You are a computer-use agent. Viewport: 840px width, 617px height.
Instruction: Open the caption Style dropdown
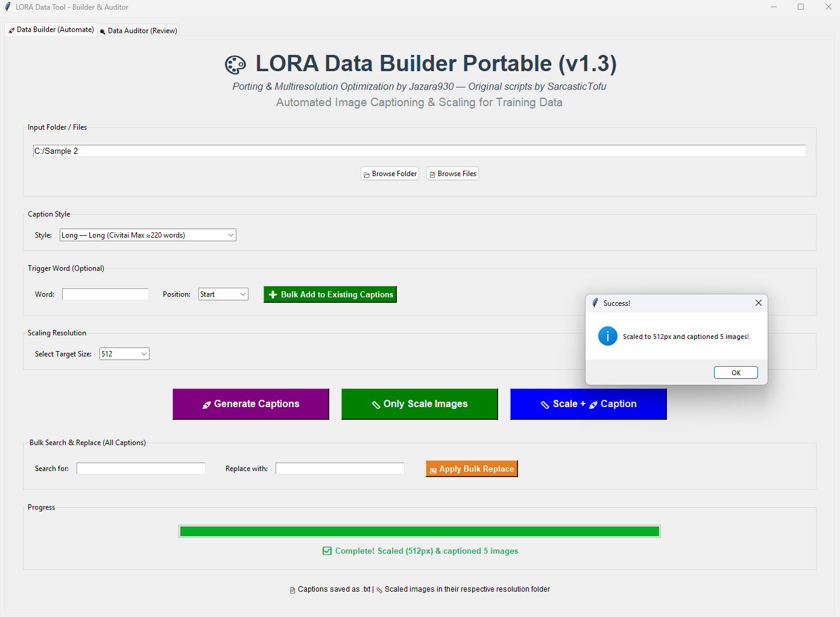(148, 235)
